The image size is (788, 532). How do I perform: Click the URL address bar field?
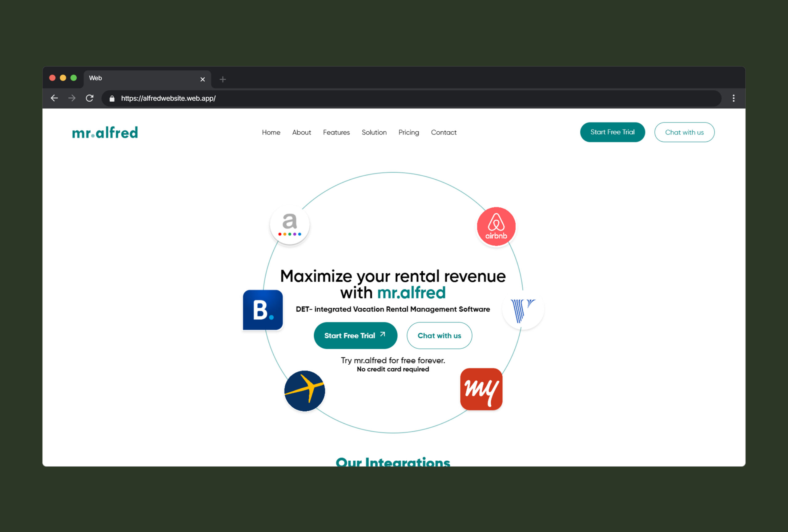click(x=407, y=98)
